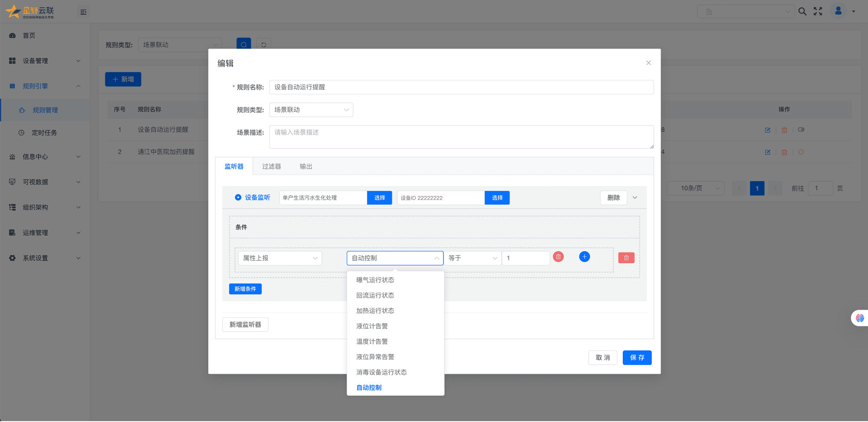Image resolution: width=868 pixels, height=422 pixels.
Task: Click the blue plus add-condition icon
Action: 584,257
